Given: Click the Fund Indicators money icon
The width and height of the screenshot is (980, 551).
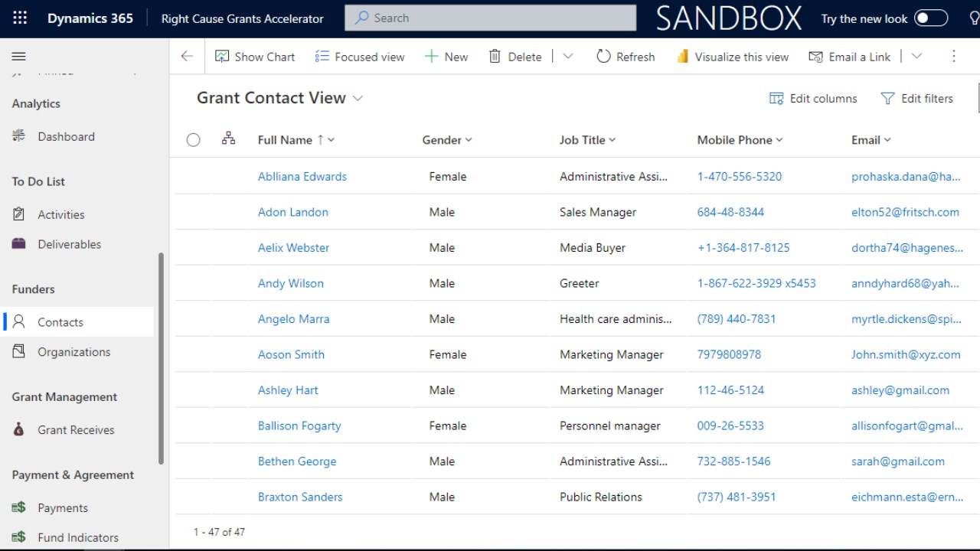Looking at the screenshot, I should [x=19, y=536].
